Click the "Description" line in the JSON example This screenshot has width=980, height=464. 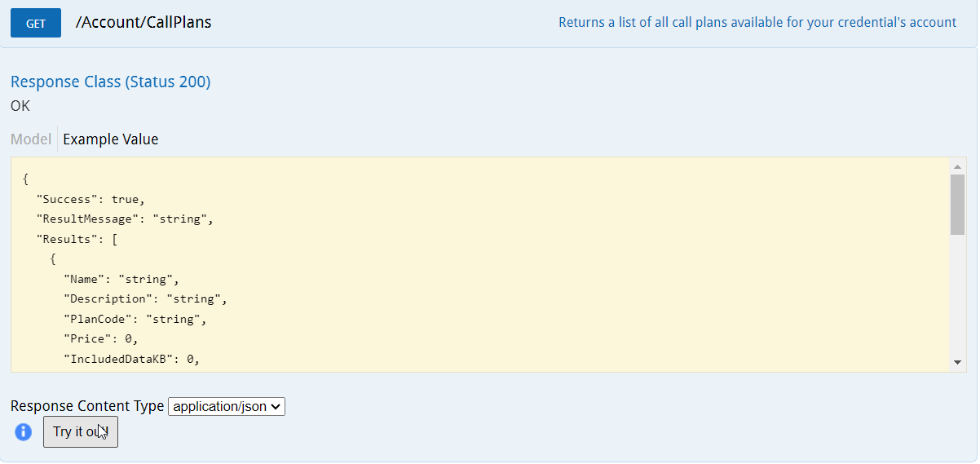point(145,299)
